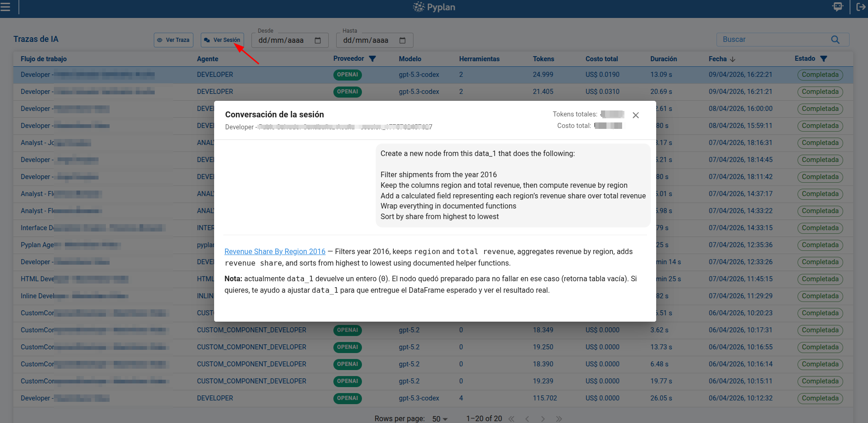Click the Buscar search input field

(x=774, y=40)
